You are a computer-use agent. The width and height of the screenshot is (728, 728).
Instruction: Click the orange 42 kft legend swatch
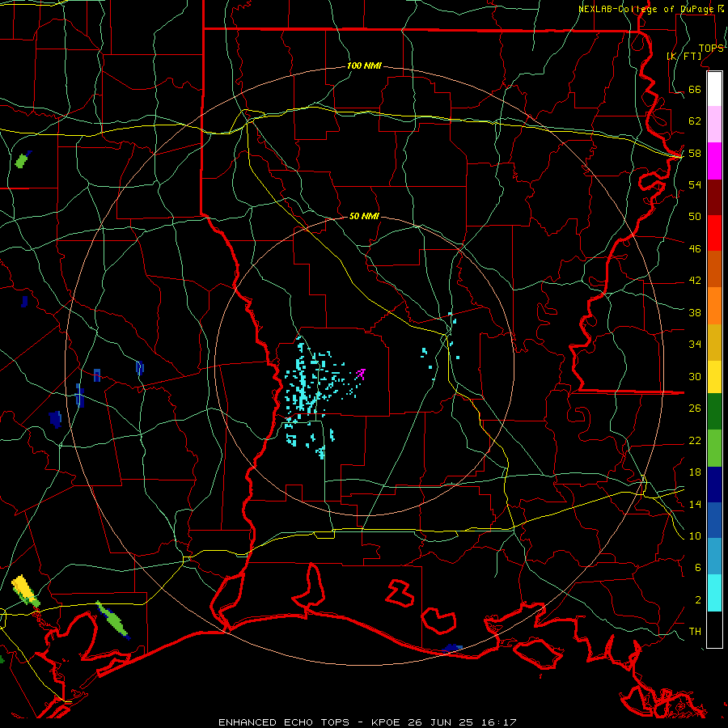(x=714, y=306)
